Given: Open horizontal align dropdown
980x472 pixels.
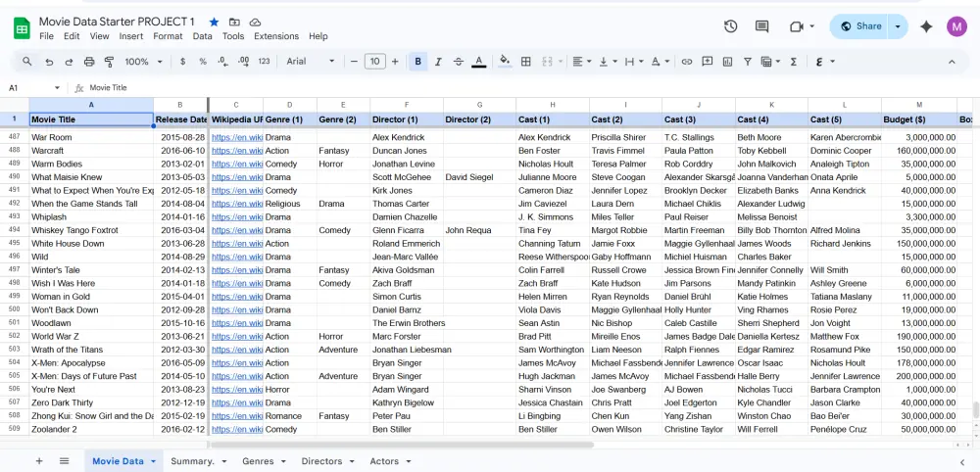Looking at the screenshot, I should point(581,62).
